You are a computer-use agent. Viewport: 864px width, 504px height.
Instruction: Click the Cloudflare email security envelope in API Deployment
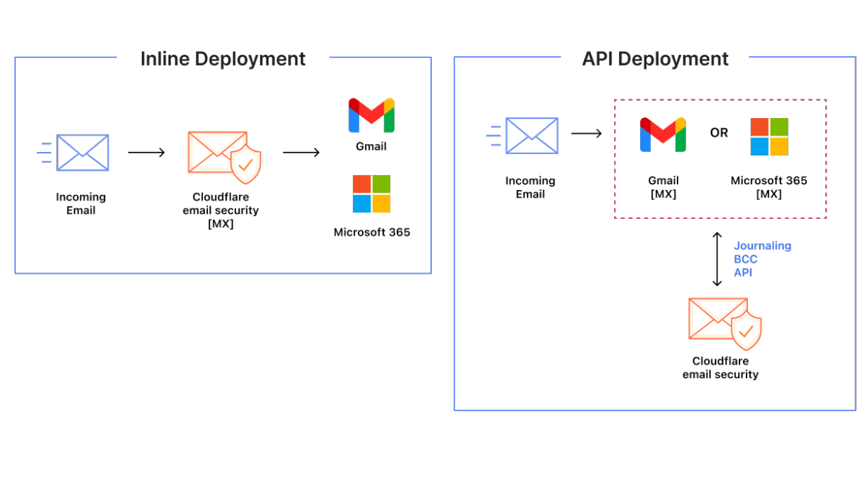[725, 323]
